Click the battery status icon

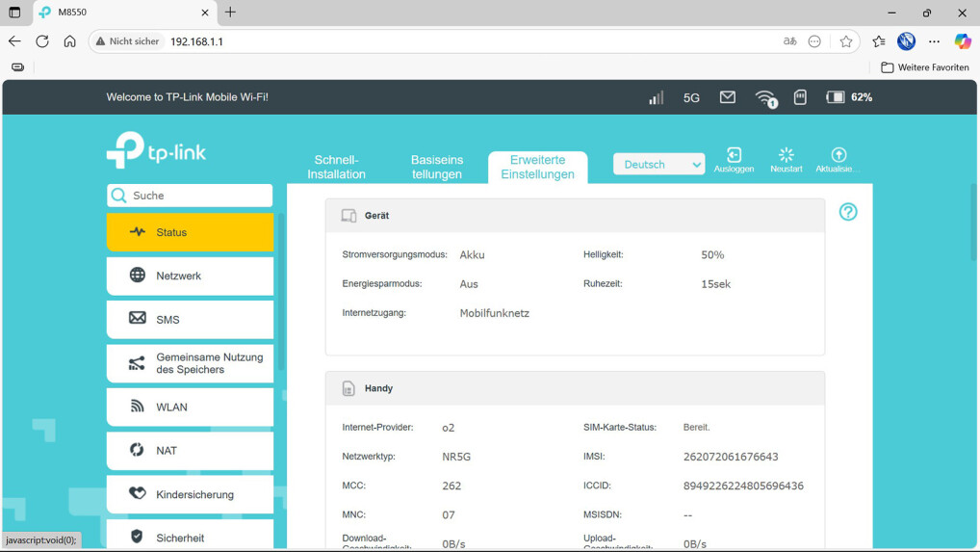point(836,97)
